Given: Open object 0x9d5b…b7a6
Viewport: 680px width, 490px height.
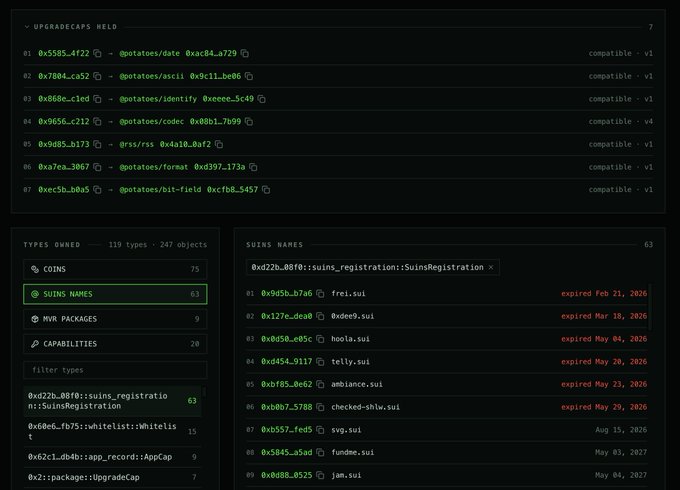Looking at the screenshot, I should point(287,294).
